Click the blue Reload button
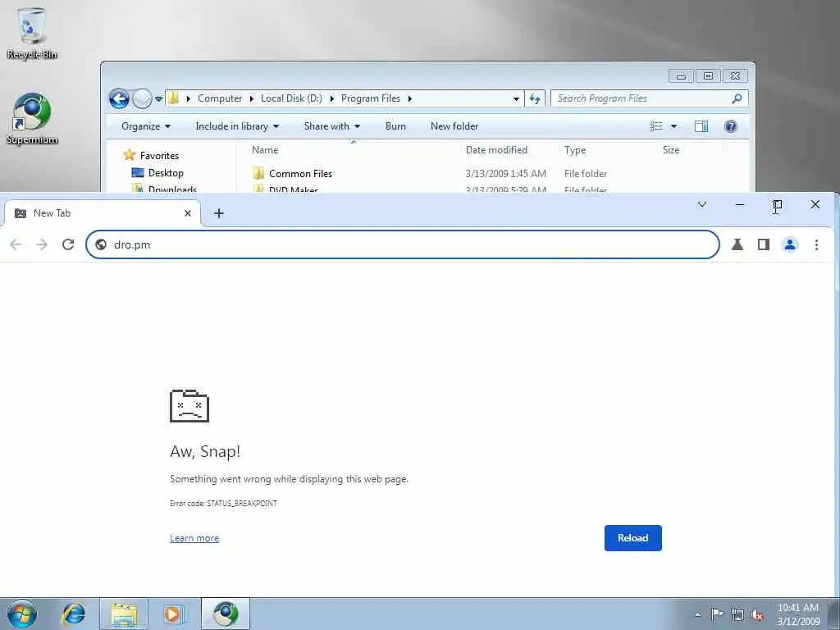Screen dimensions: 840x630 point(632,538)
